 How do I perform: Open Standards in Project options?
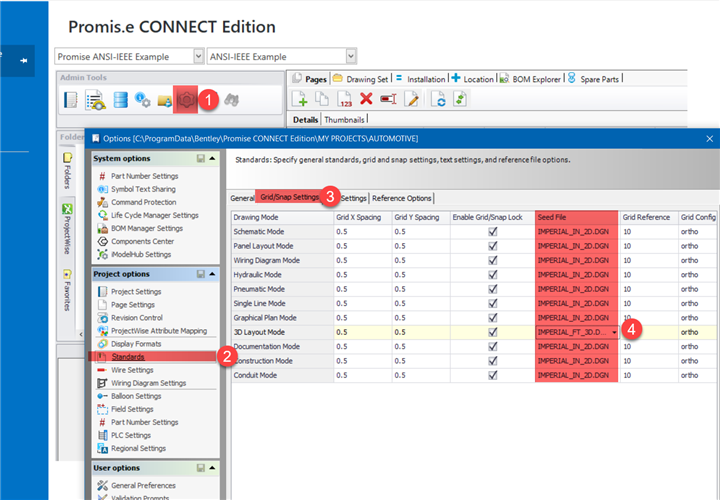[x=128, y=357]
